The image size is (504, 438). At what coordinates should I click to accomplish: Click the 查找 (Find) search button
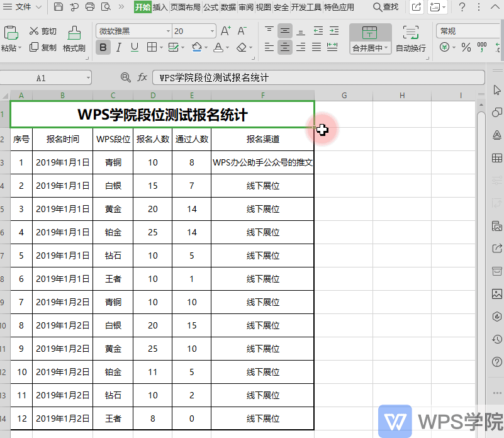386,7
